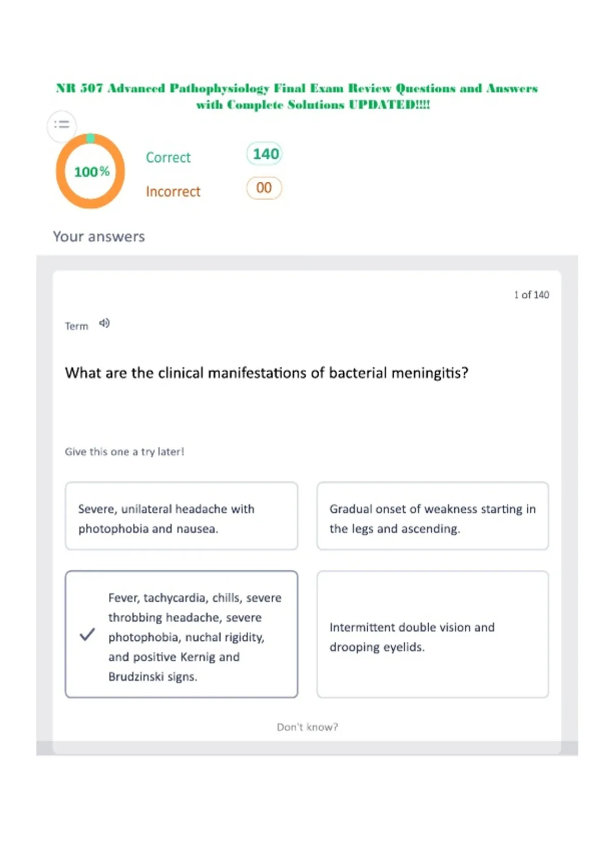Select the "Correct" label
Screen dimensions: 613x868
(168, 157)
